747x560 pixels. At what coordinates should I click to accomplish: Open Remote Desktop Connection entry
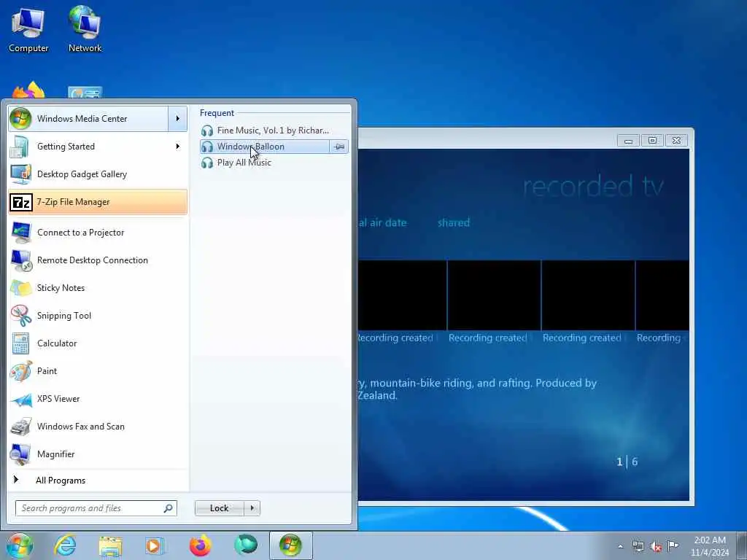coord(98,260)
